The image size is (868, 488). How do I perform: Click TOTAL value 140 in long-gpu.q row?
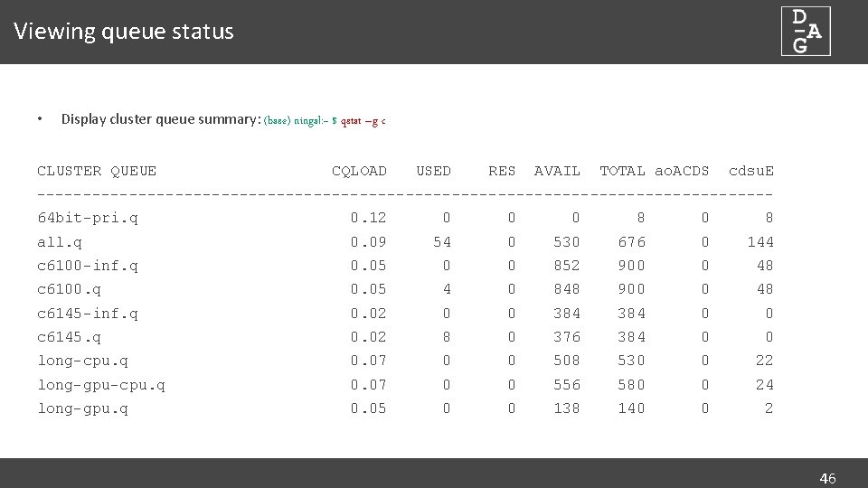pyautogui.click(x=632, y=408)
